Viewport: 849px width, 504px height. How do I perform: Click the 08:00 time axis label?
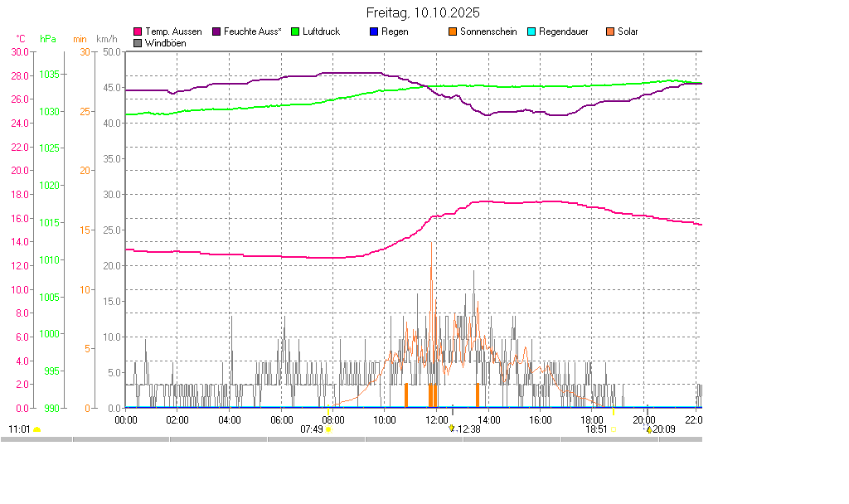pyautogui.click(x=333, y=419)
